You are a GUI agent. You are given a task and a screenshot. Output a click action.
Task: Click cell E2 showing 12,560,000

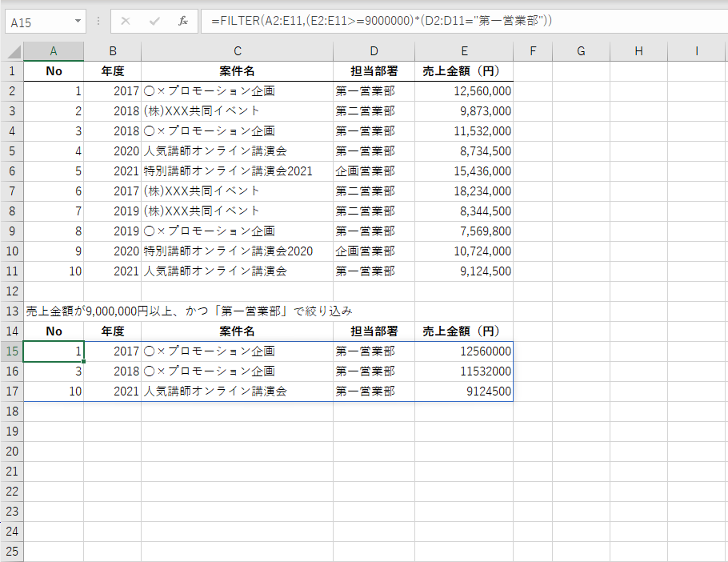point(464,90)
